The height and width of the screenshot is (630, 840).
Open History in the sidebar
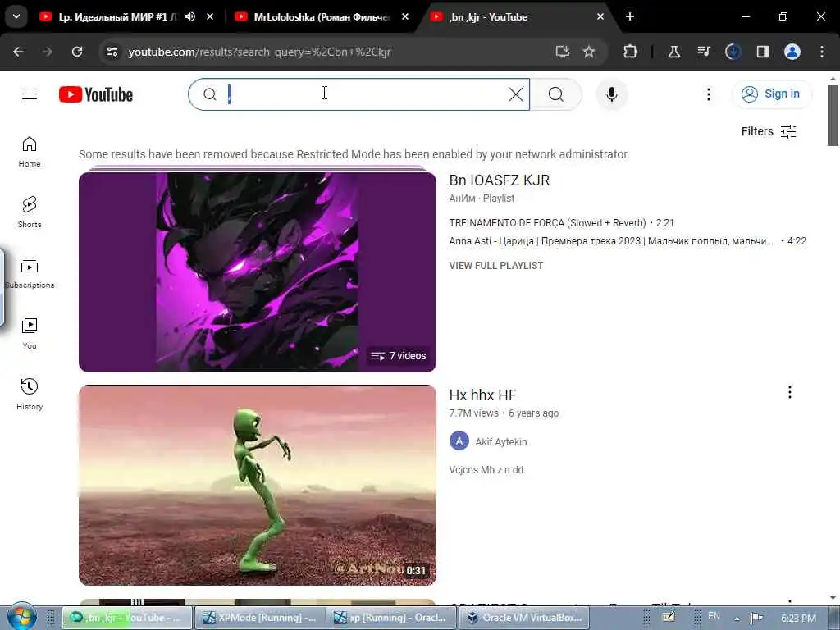[30, 394]
